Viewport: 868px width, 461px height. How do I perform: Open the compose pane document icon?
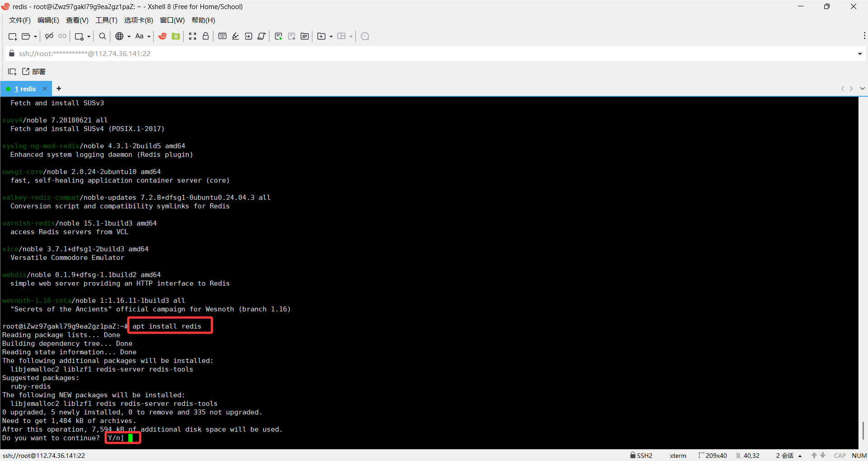pyautogui.click(x=305, y=36)
